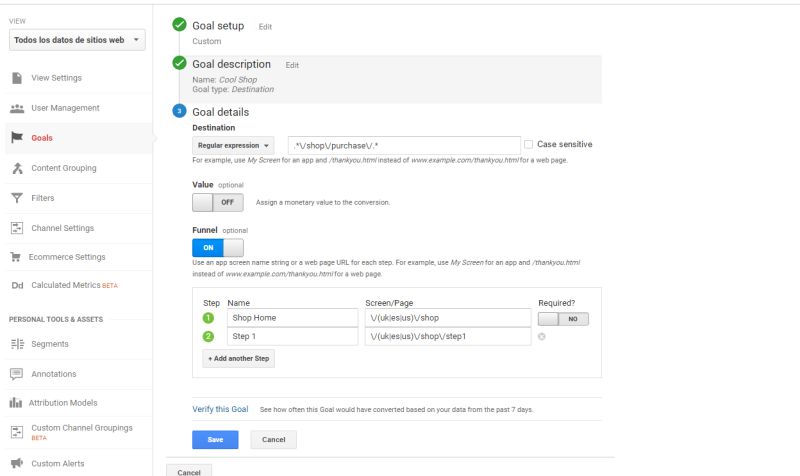Click the Add another Step button
The width and height of the screenshot is (800, 476).
239,359
